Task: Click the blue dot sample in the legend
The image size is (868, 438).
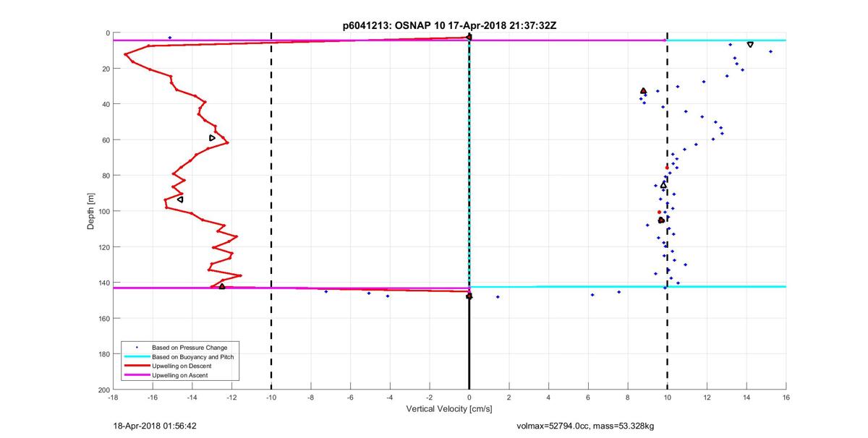Action: [136, 348]
